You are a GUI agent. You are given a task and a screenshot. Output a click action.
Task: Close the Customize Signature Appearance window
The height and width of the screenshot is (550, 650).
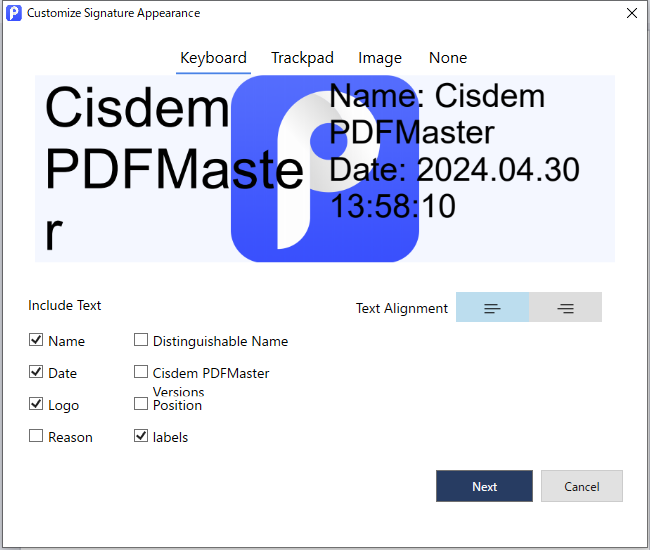pyautogui.click(x=632, y=13)
